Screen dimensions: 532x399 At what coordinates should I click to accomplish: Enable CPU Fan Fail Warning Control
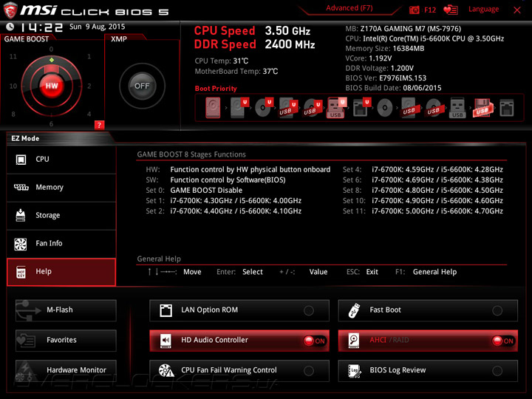[x=239, y=370]
